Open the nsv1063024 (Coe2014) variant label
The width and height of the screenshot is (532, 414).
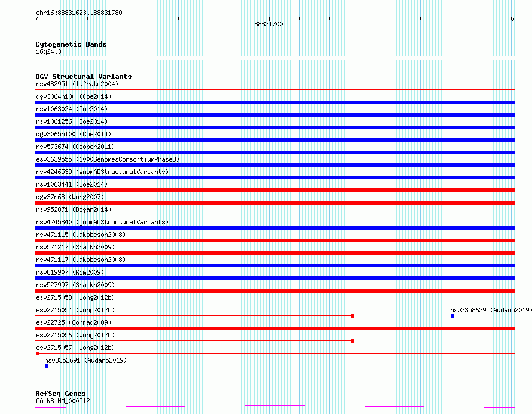tap(72, 109)
